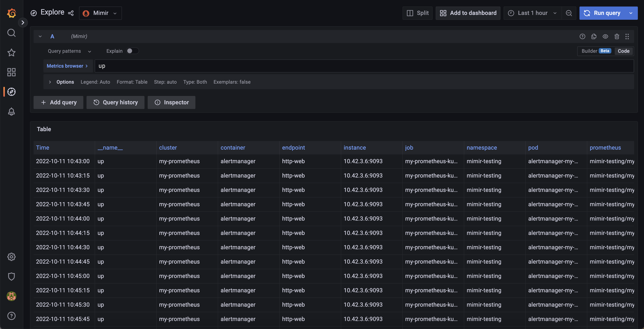Expand the Query patterns dropdown

coord(69,51)
